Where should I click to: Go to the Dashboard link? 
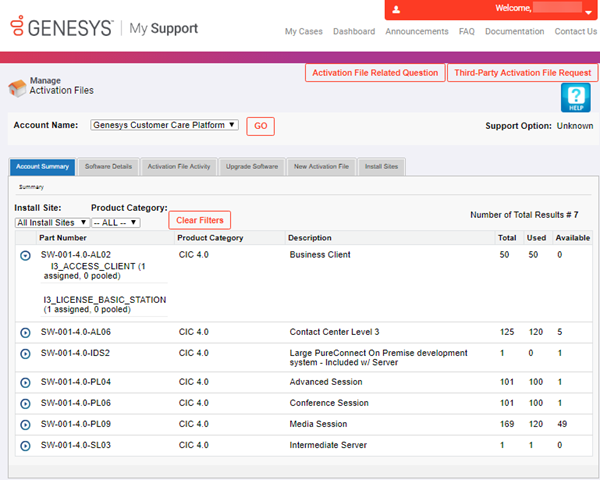(x=354, y=31)
